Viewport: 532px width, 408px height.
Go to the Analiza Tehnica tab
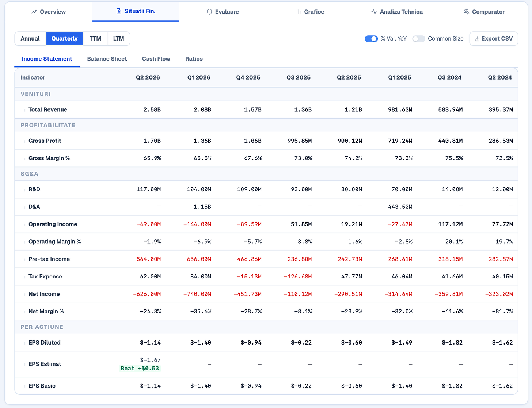pos(397,12)
